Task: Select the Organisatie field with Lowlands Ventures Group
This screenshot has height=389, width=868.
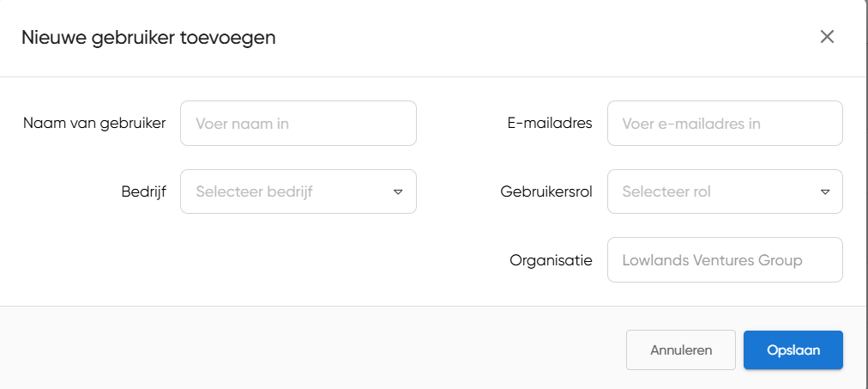Action: (x=724, y=259)
